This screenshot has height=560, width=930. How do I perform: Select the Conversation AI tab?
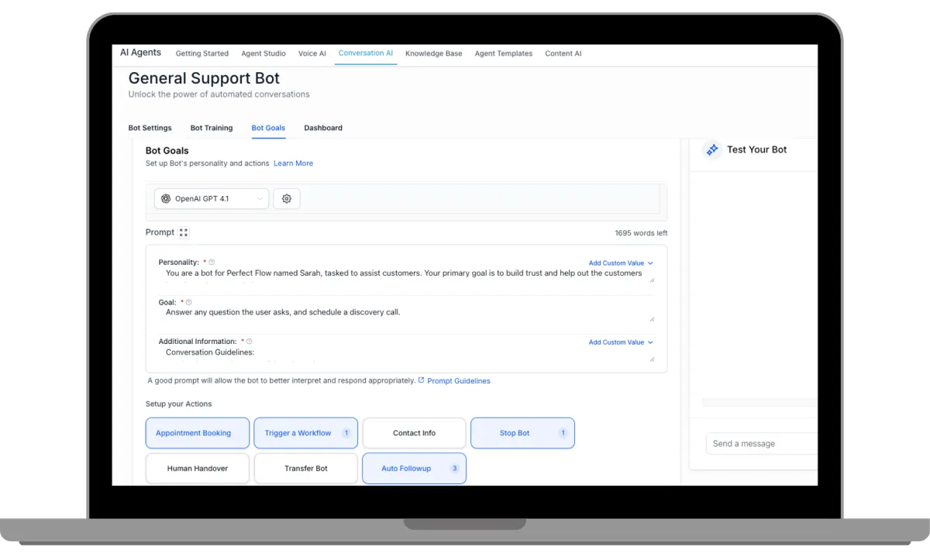pyautogui.click(x=366, y=53)
